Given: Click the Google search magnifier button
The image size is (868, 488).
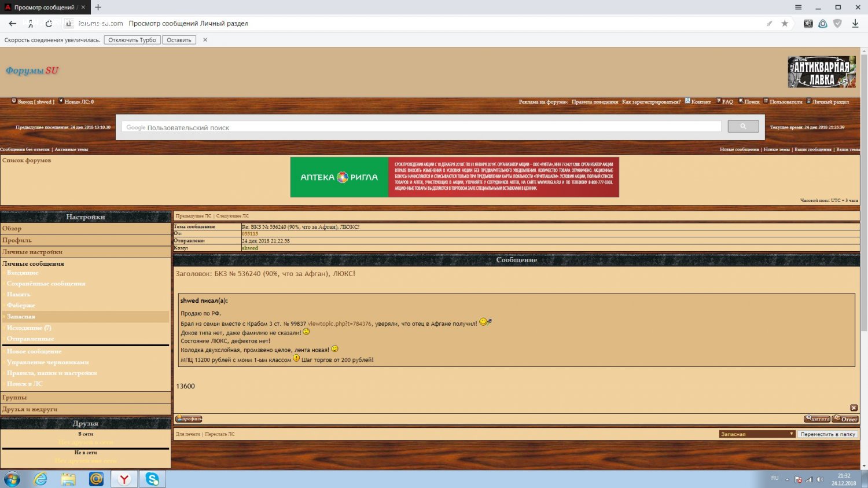Looking at the screenshot, I should click(x=743, y=127).
